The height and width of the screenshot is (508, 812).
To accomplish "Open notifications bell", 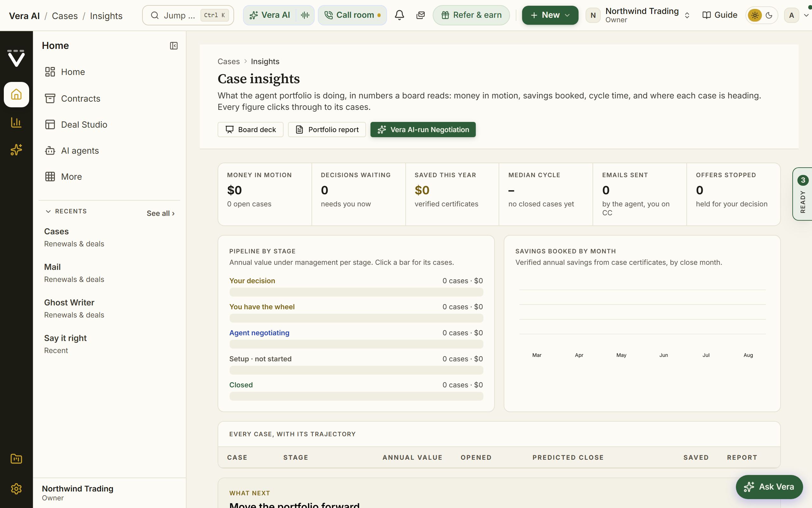I will [399, 15].
